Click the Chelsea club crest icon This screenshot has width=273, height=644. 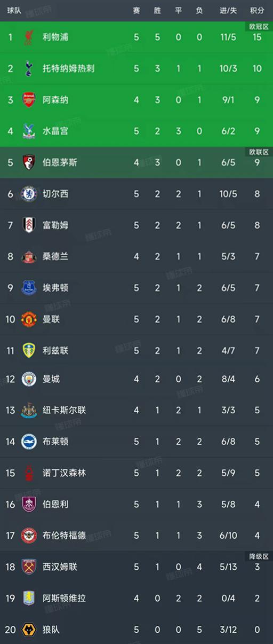point(28,194)
